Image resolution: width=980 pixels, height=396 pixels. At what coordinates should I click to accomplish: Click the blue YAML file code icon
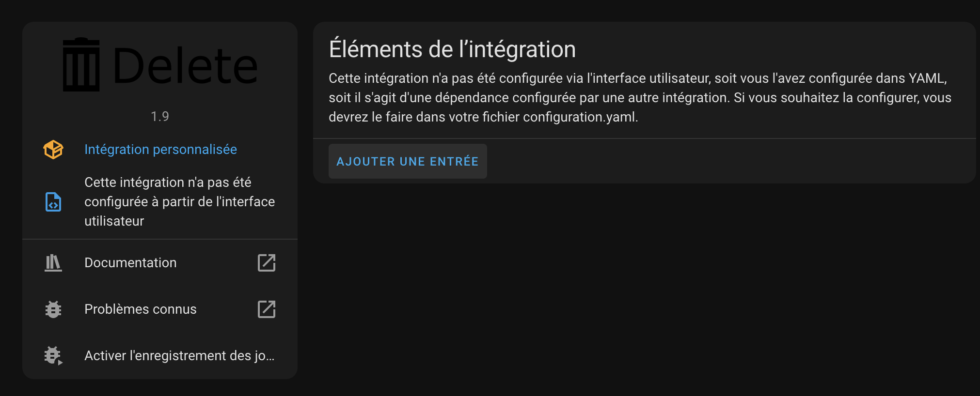point(53,202)
